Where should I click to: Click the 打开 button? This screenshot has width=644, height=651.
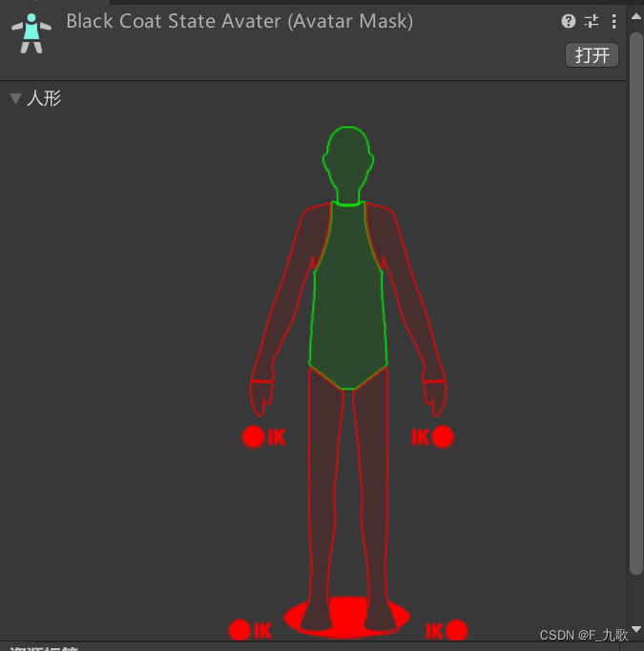(x=592, y=54)
